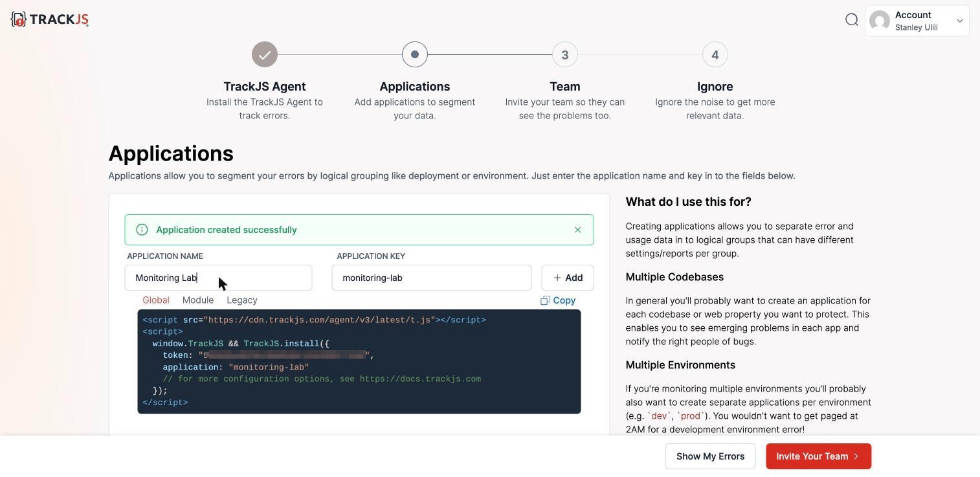Click the CDN script src line in code
The height and width of the screenshot is (477, 980).
coord(315,320)
